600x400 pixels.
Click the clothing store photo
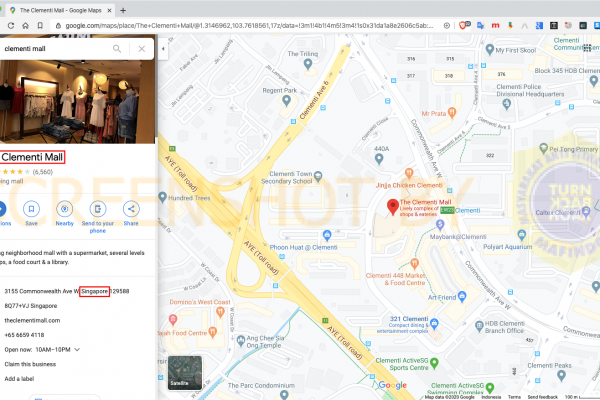click(x=78, y=101)
